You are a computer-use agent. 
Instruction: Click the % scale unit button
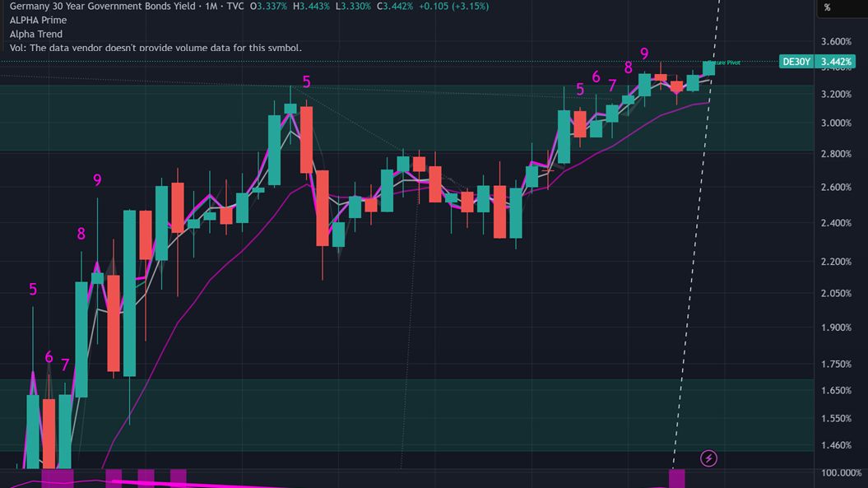pos(827,7)
